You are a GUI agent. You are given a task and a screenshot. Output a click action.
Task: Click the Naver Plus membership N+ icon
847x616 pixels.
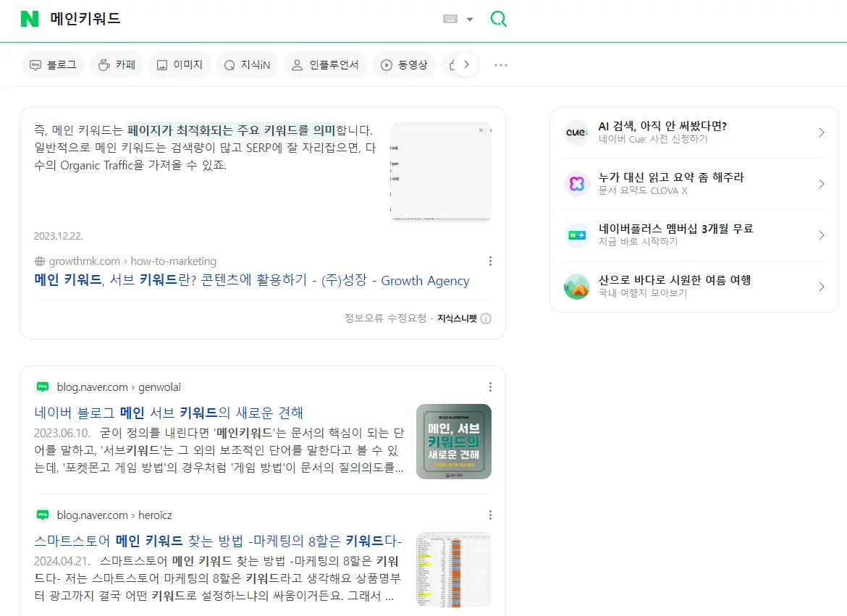pyautogui.click(x=576, y=235)
